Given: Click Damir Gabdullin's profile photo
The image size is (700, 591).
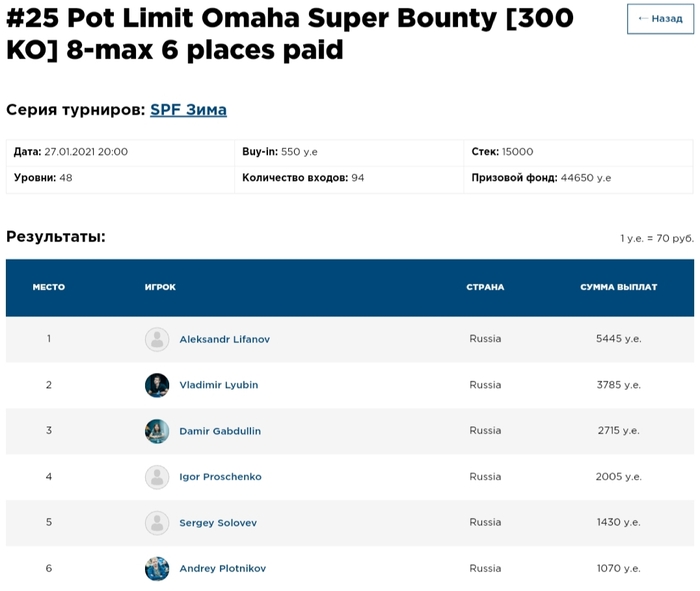Looking at the screenshot, I should [157, 431].
